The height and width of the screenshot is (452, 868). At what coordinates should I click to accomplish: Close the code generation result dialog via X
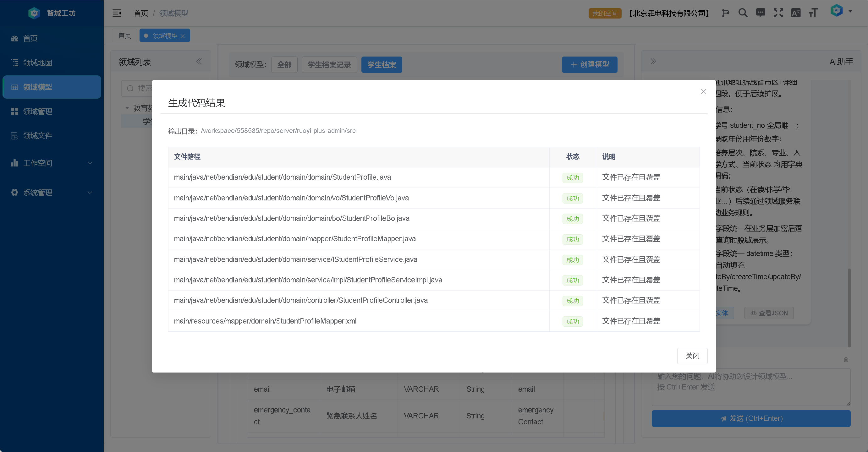[703, 92]
